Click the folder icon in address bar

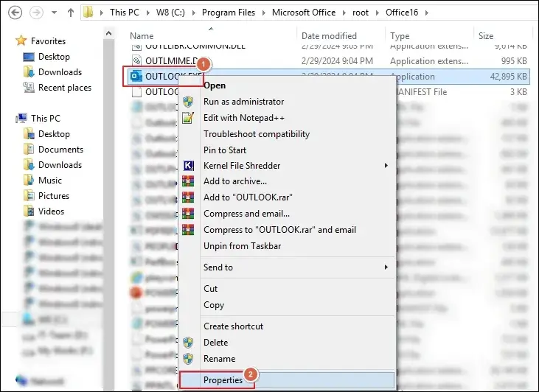(x=88, y=13)
